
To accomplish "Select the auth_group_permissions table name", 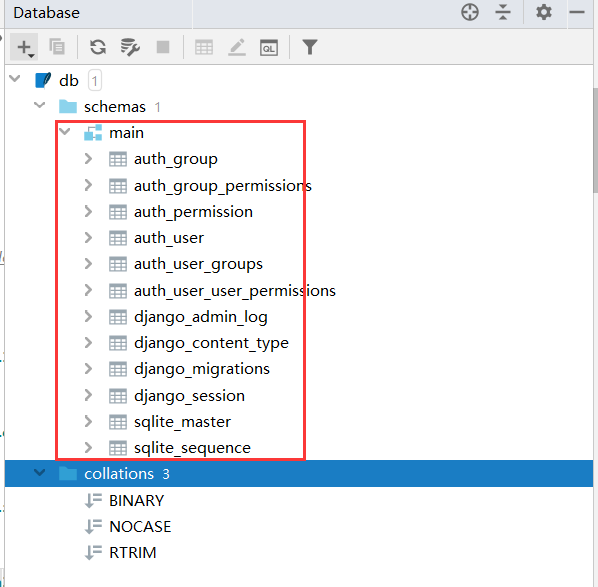I will (223, 187).
